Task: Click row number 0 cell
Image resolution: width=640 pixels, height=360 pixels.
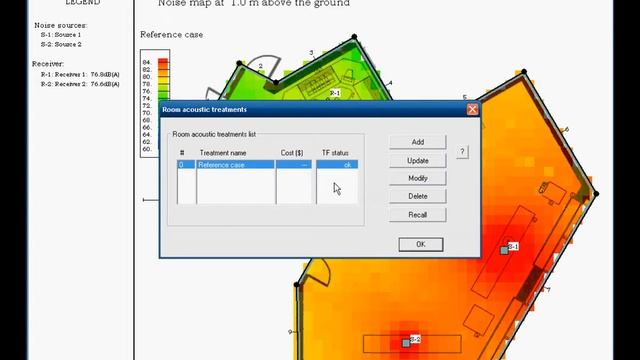Action: 186,164
